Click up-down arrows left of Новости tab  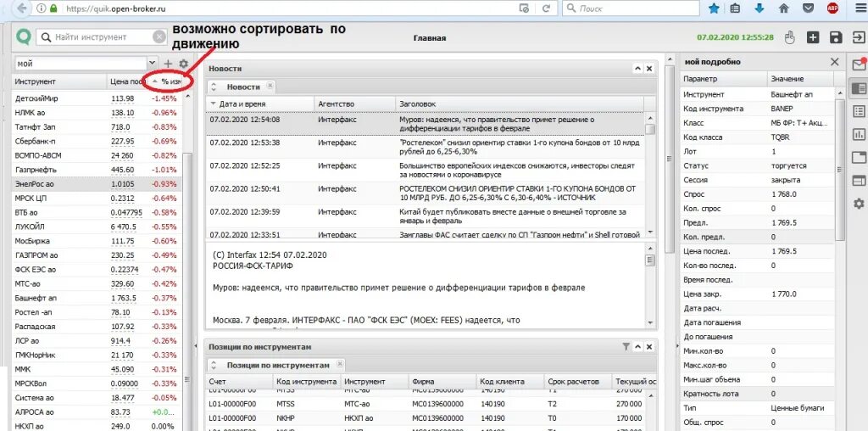(214, 87)
